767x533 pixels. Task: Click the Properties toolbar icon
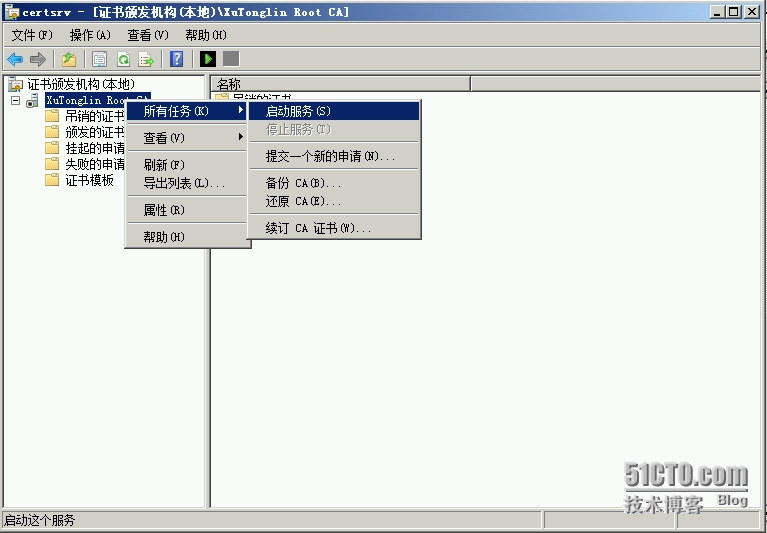tap(99, 60)
